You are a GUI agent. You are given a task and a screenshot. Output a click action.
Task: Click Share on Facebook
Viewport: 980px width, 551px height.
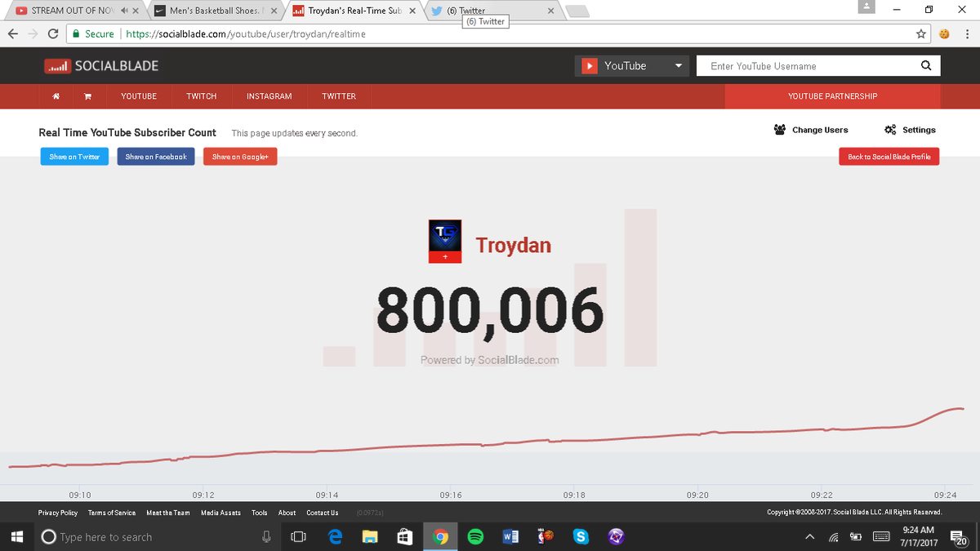point(156,157)
